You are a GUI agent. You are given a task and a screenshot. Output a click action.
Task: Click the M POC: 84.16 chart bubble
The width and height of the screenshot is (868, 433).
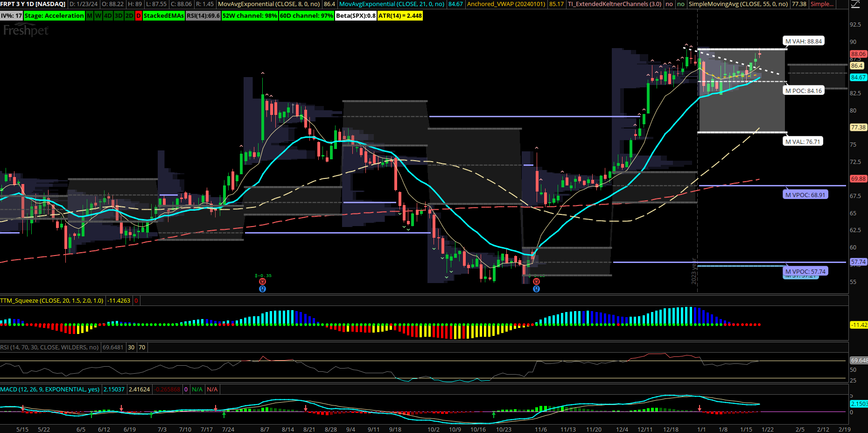[x=804, y=91]
